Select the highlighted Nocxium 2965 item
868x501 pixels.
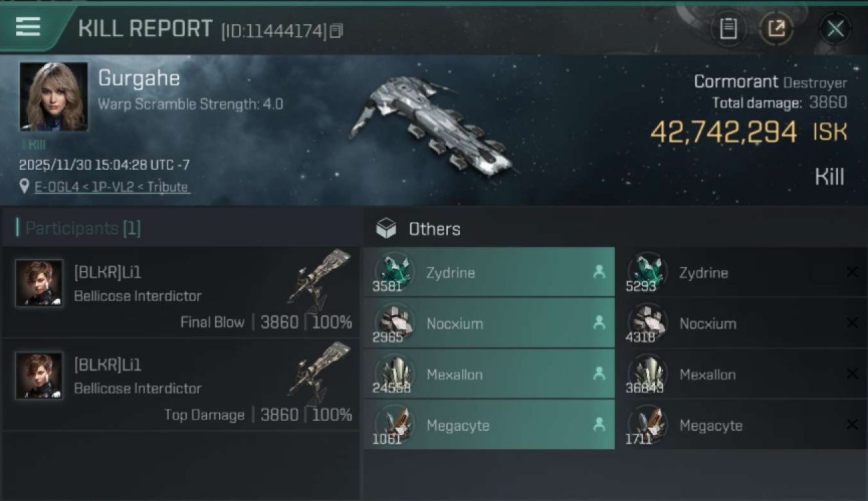pos(489,323)
